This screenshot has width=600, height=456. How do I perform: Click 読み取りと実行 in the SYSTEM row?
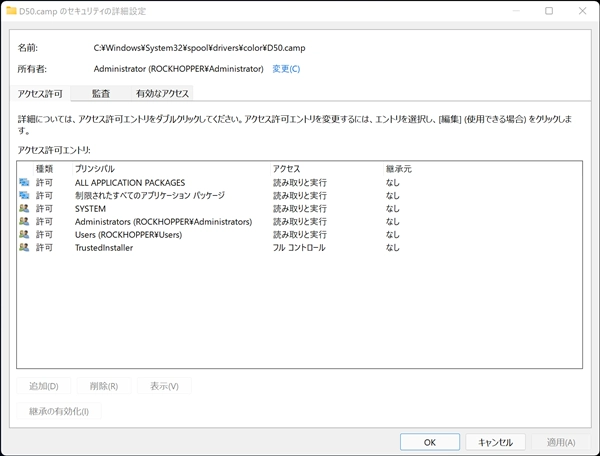(300, 209)
